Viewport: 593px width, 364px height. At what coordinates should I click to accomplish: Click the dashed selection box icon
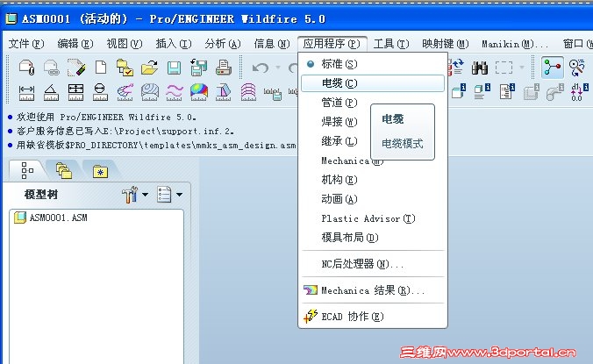[504, 68]
